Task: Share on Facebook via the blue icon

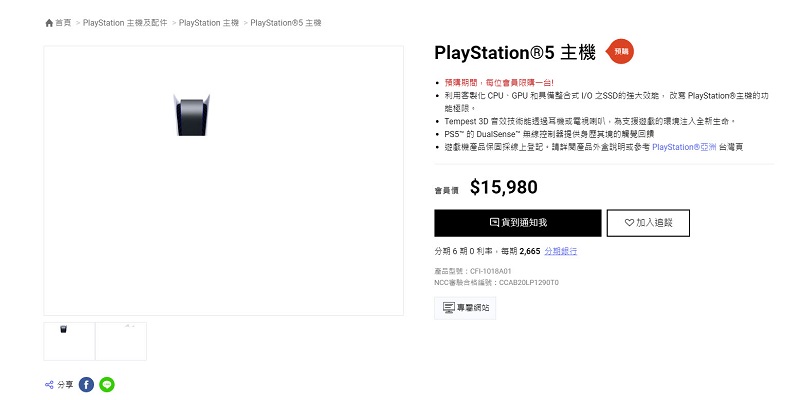Action: pyautogui.click(x=86, y=384)
